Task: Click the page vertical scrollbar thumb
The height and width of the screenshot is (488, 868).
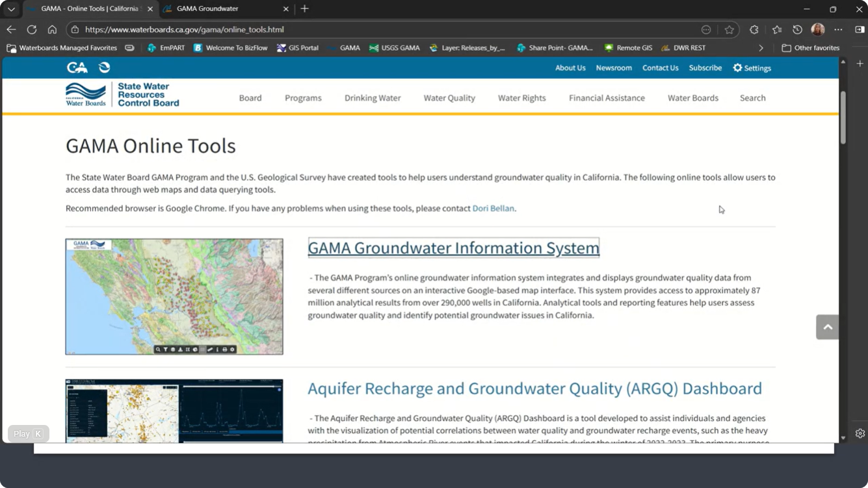Action: pyautogui.click(x=843, y=117)
